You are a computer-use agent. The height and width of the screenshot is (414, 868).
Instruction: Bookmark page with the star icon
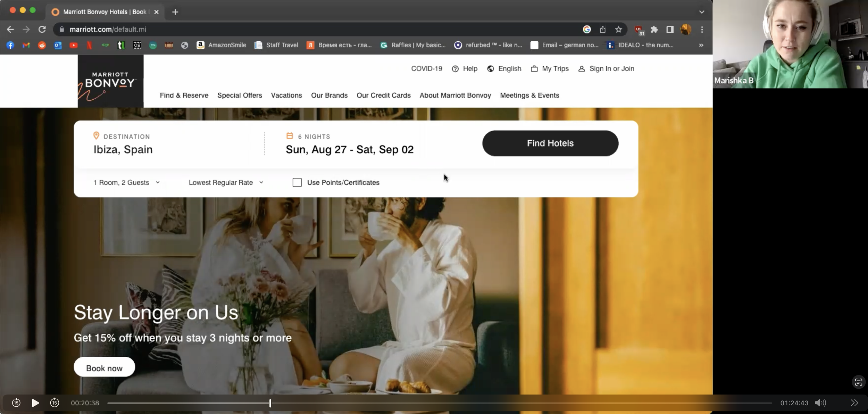tap(618, 30)
